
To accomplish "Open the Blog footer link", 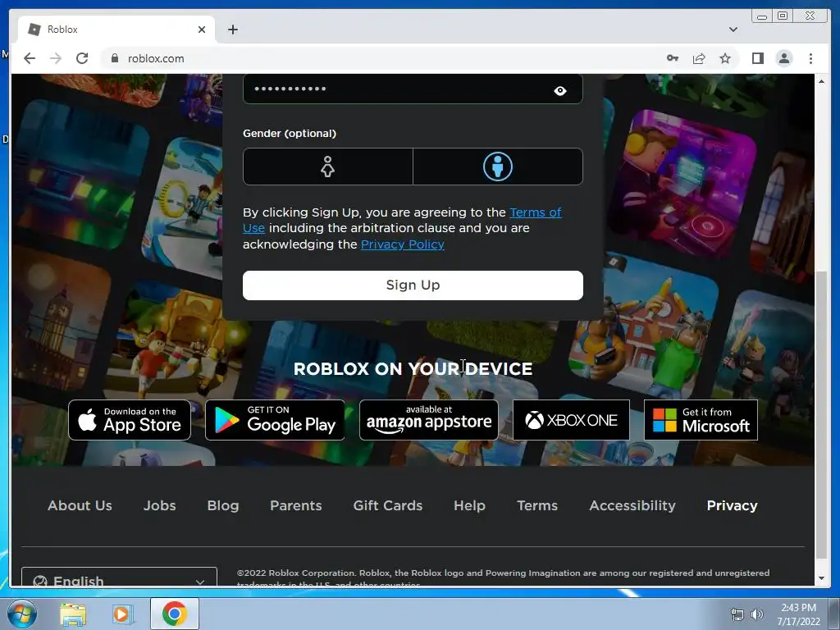I will coord(223,505).
